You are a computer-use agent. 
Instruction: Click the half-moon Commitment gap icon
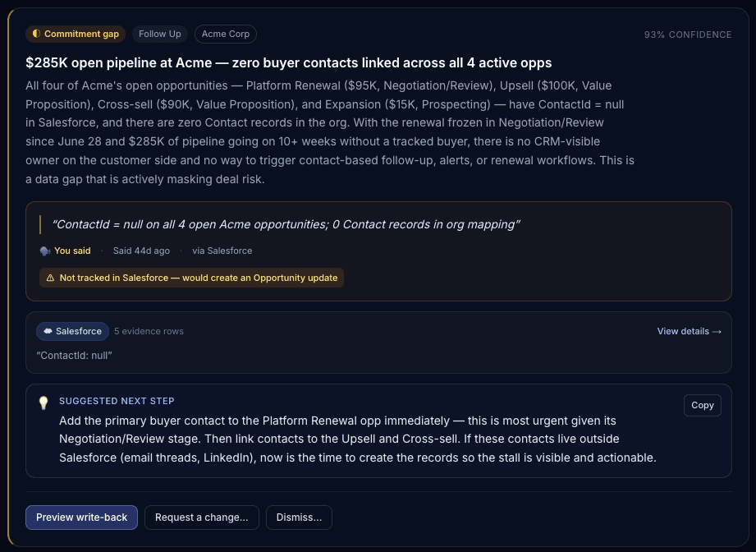pyautogui.click(x=36, y=34)
